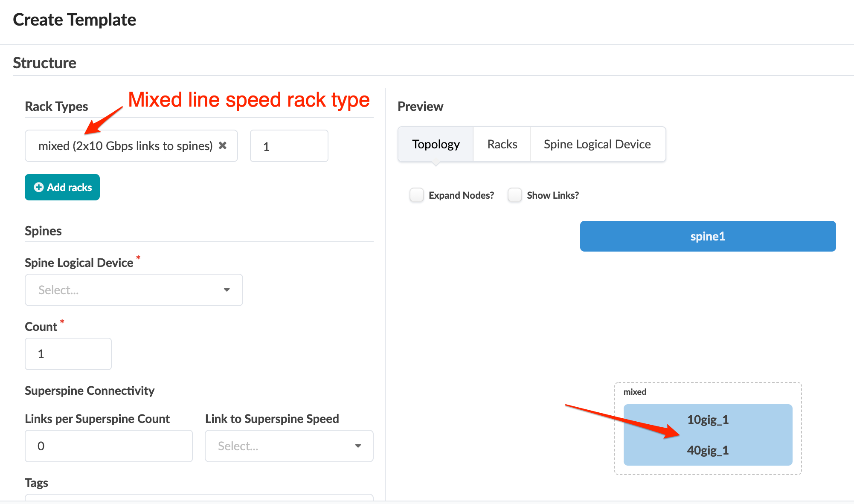Expand the Link to Superspine Speed dropdown

tap(289, 446)
